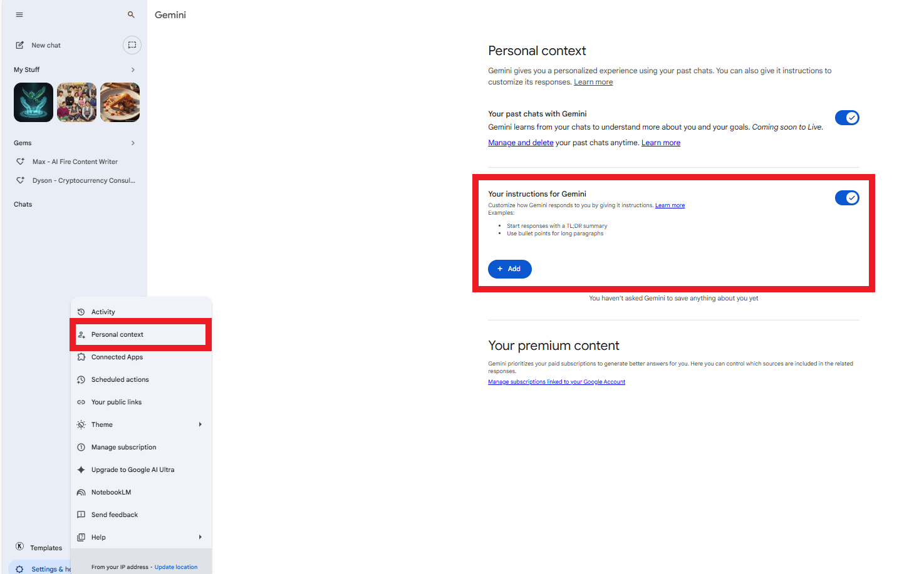Expand the My Stuff section

(132, 69)
